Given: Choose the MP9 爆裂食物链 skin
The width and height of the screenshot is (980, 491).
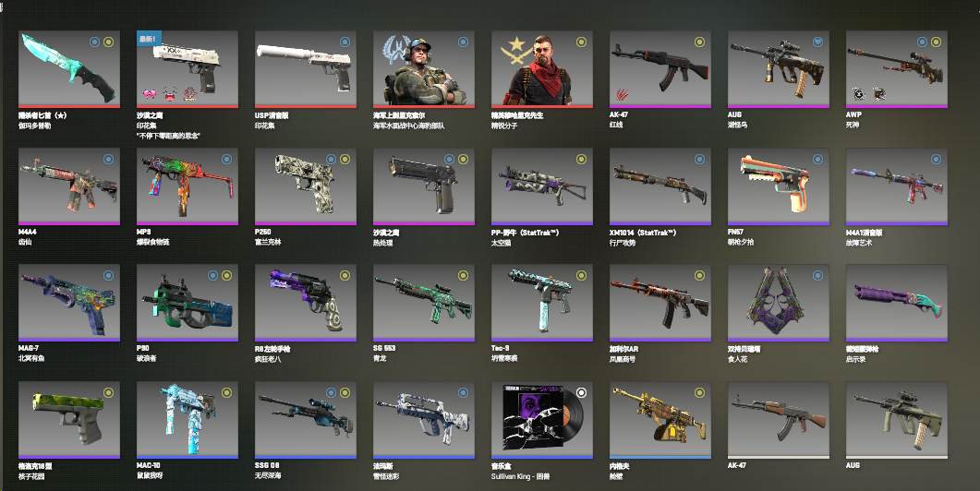Looking at the screenshot, I should click(187, 186).
